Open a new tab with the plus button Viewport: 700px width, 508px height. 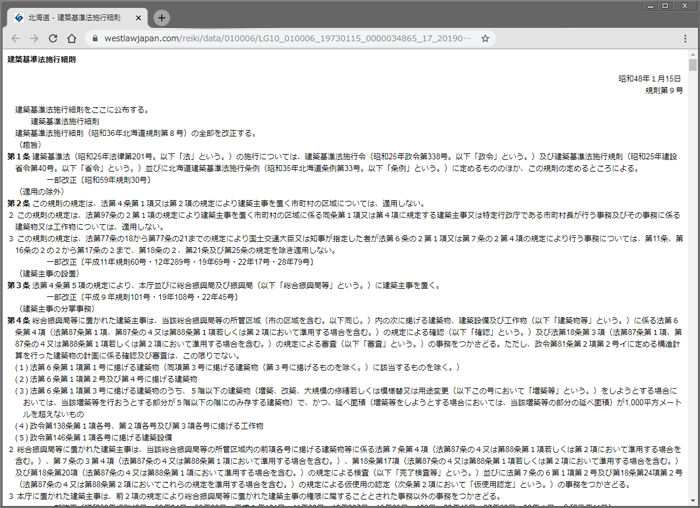162,18
